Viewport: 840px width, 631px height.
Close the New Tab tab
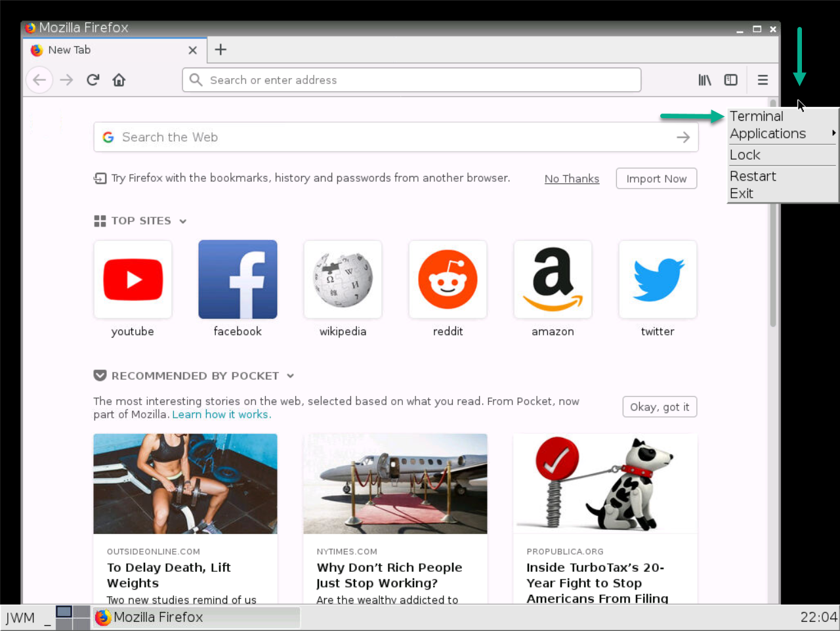click(192, 50)
